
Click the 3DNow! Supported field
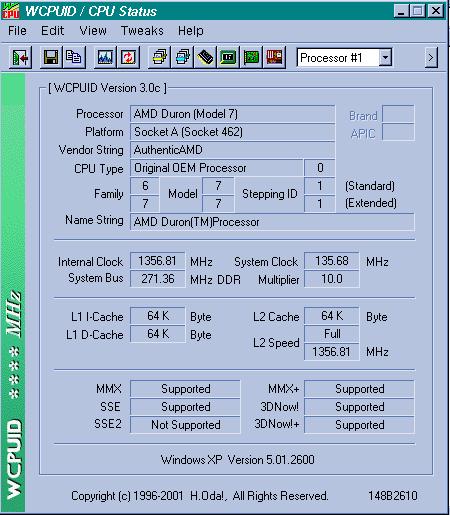tap(359, 407)
